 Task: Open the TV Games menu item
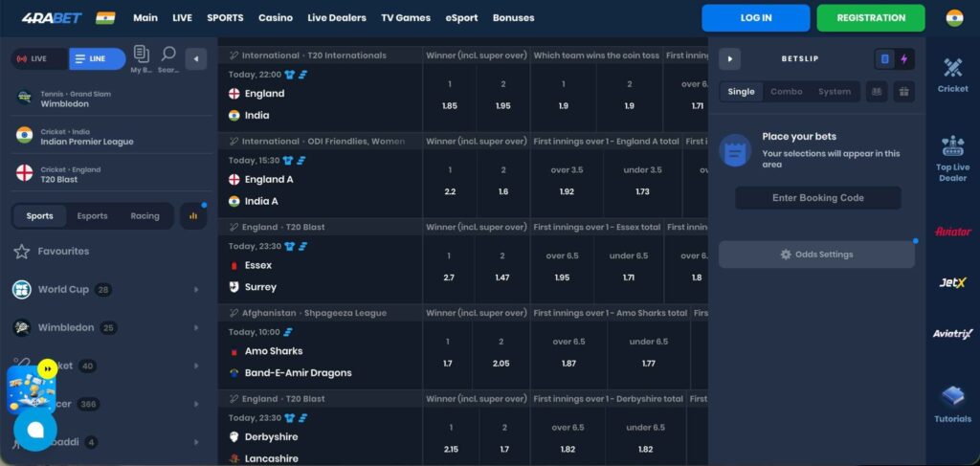[x=406, y=18]
